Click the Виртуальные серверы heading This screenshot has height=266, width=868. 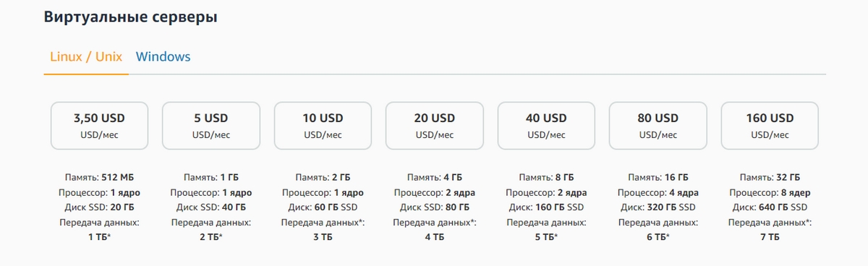tap(131, 17)
